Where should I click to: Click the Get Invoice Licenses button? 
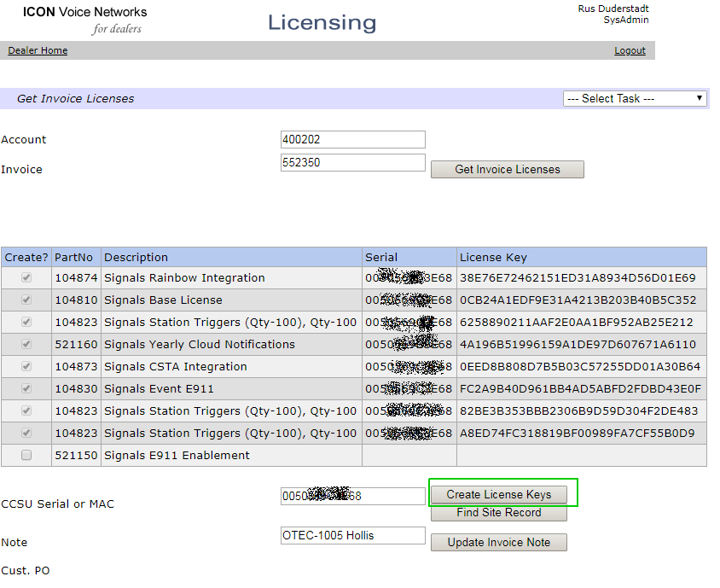pyautogui.click(x=507, y=170)
